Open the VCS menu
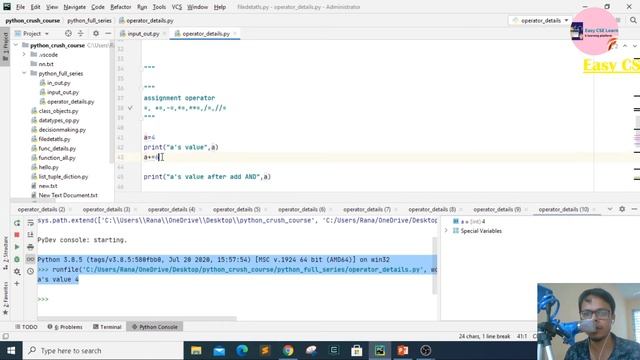 (176, 7)
